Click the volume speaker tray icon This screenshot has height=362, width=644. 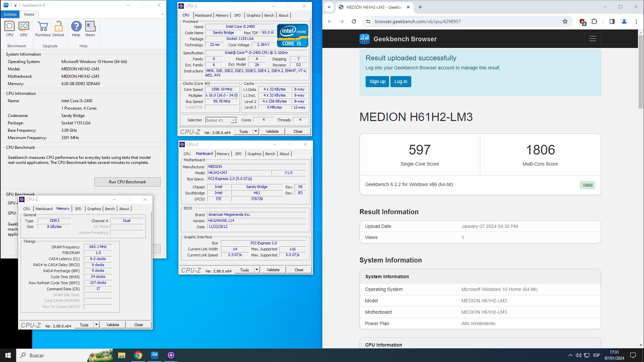point(578,355)
